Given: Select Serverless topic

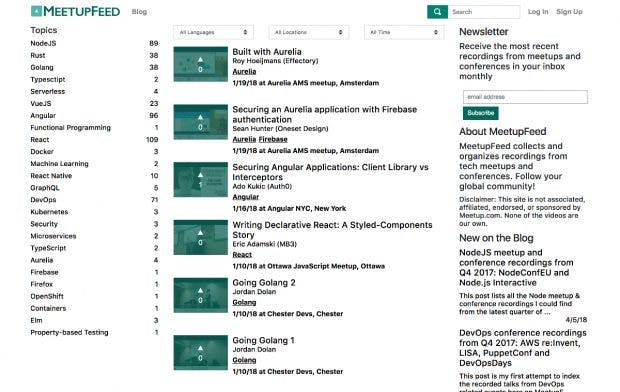Looking at the screenshot, I should coord(47,92).
